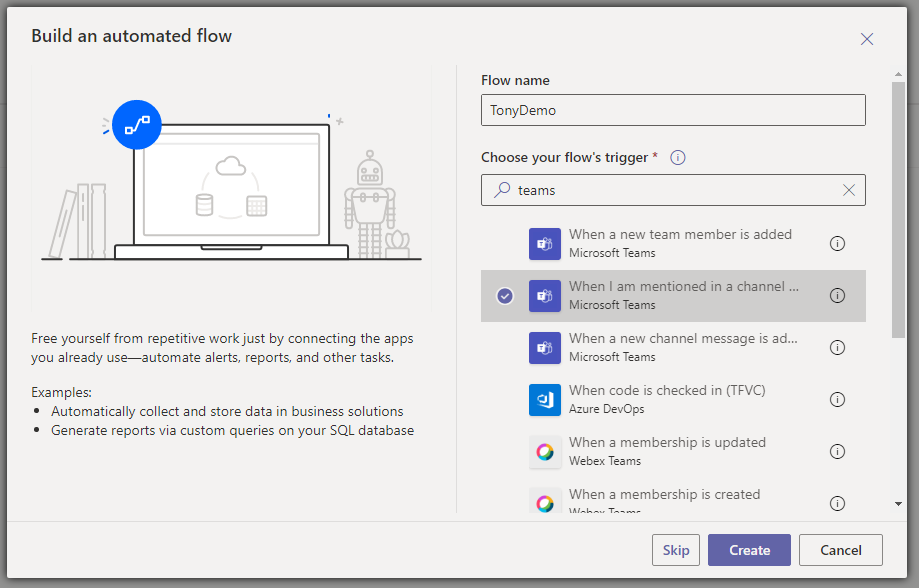Screen dimensions: 919x588
Task: Uncheck the selected 'When I am mentioned' checkmark
Action: pos(505,296)
